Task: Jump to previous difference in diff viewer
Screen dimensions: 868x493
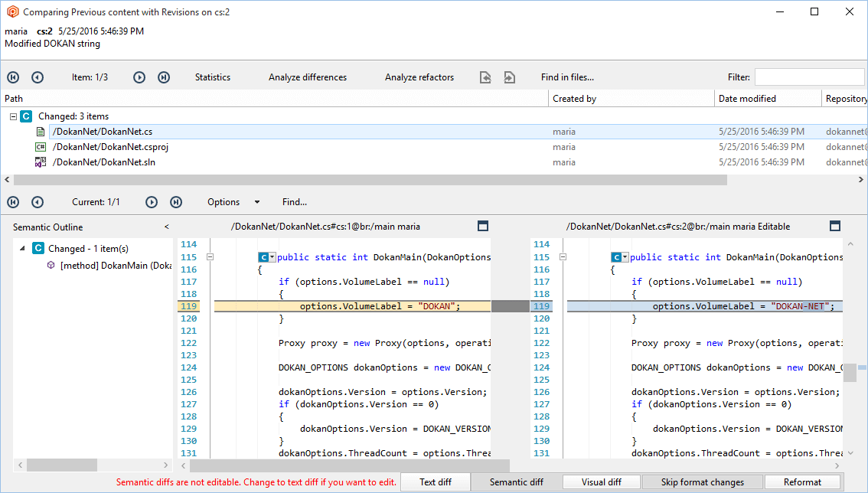Action: (38, 202)
